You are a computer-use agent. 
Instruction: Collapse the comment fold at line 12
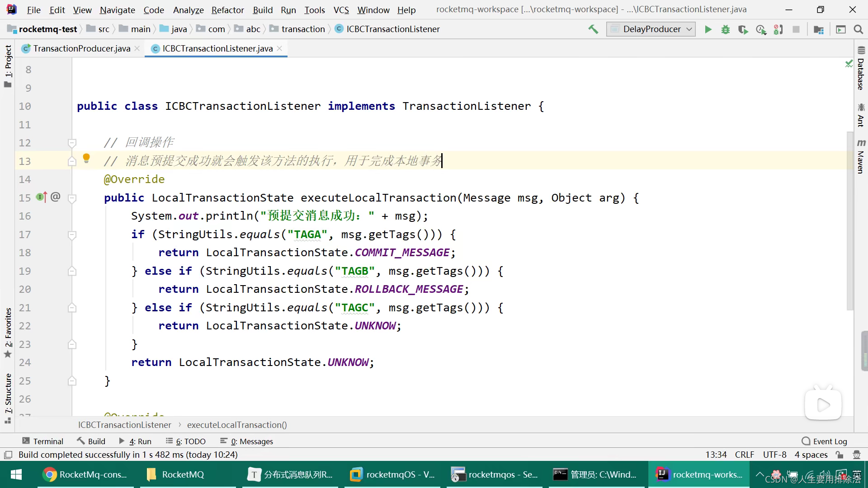coord(72,143)
